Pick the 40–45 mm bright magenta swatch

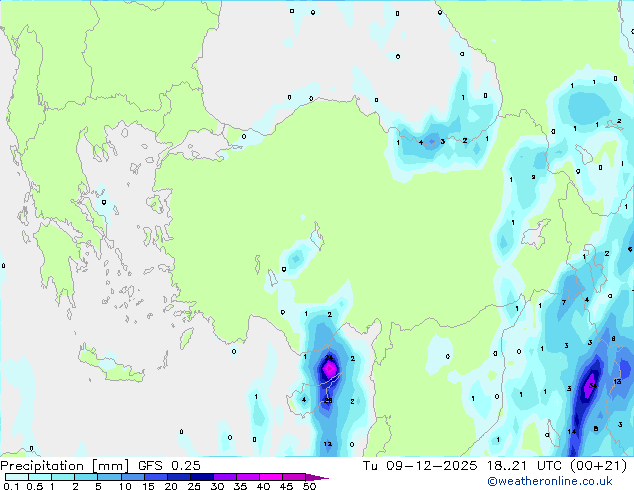click(271, 477)
